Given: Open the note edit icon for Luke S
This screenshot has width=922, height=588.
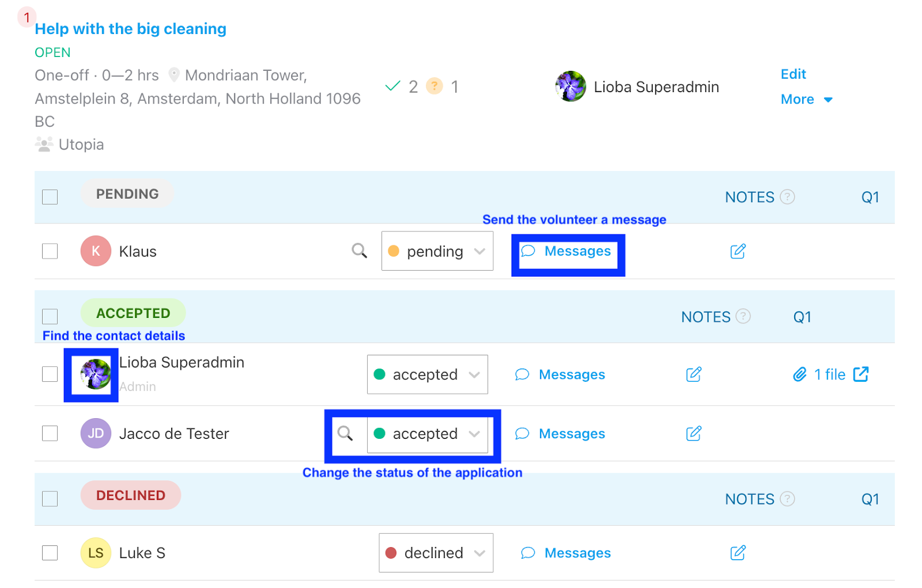Looking at the screenshot, I should click(738, 553).
